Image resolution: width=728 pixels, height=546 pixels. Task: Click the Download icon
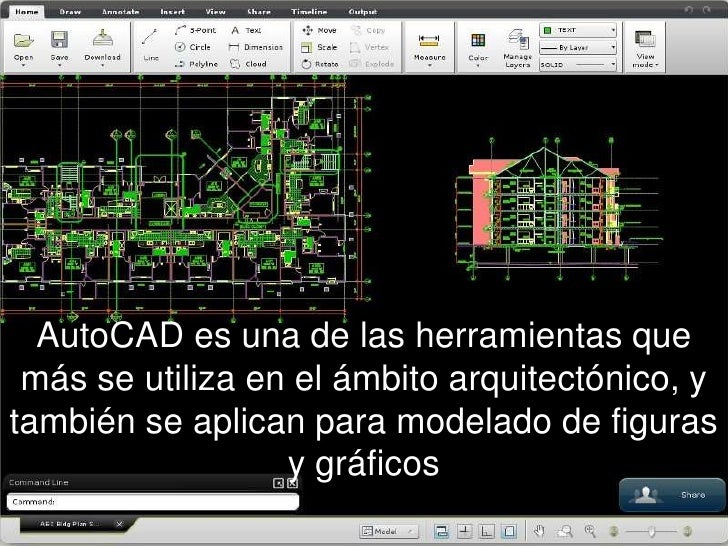tap(103, 39)
